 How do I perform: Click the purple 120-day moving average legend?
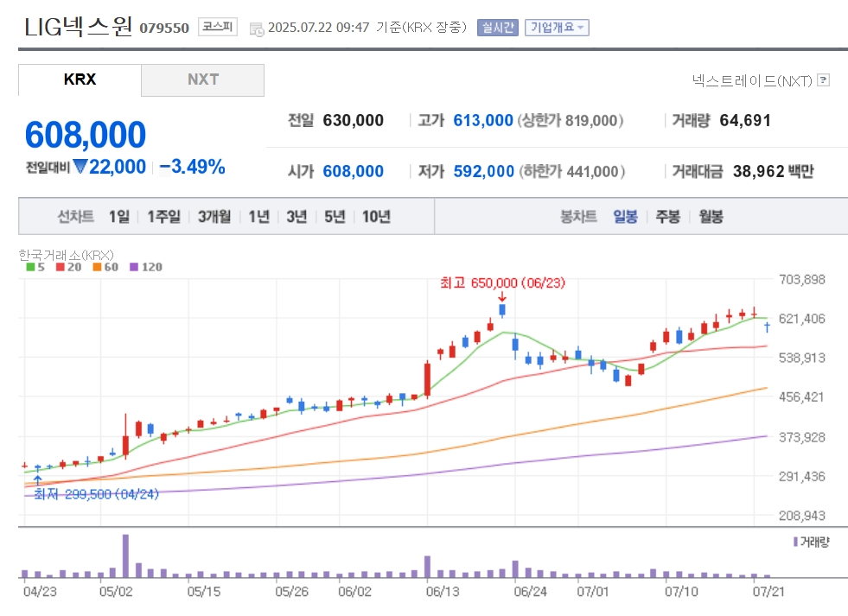tap(146, 267)
